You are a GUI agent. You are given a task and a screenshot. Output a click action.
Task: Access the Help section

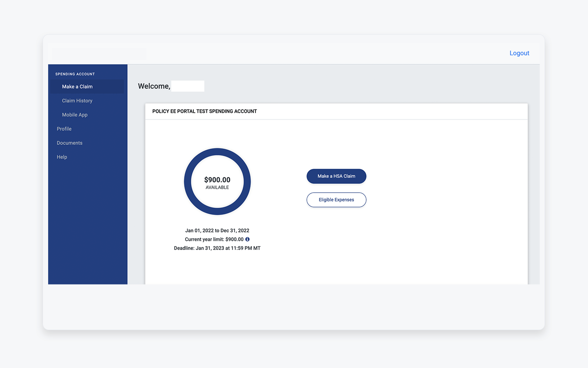pos(61,157)
